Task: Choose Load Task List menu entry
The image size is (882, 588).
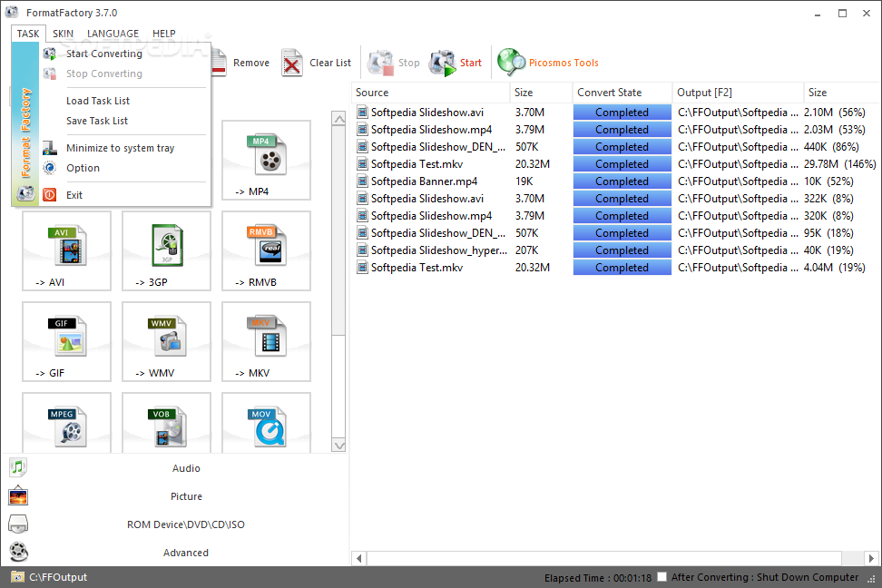Action: 98,101
